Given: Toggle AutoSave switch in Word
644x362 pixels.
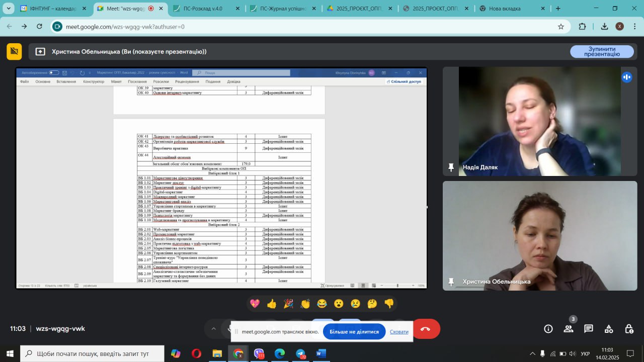Looking at the screenshot, I should tap(54, 73).
